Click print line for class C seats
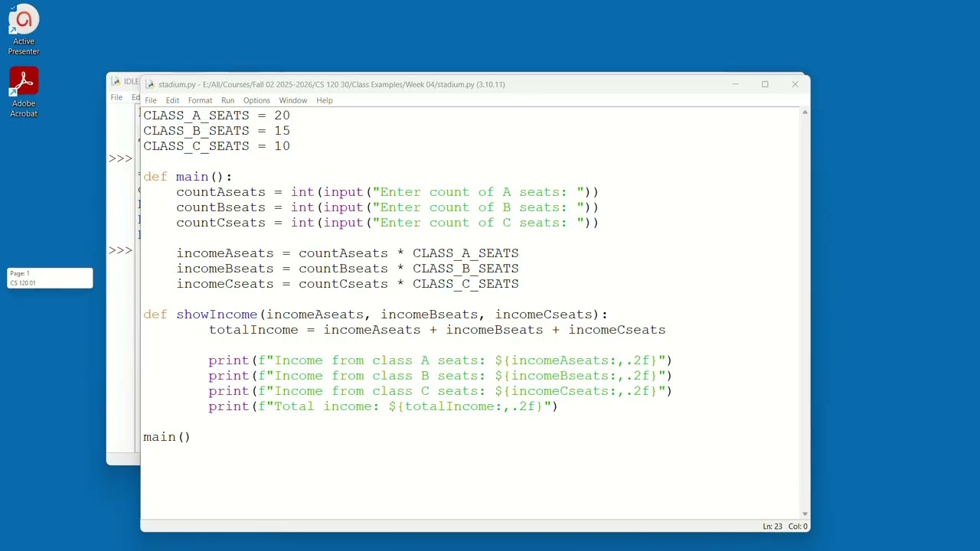Screen dimensions: 980x551 point(440,391)
